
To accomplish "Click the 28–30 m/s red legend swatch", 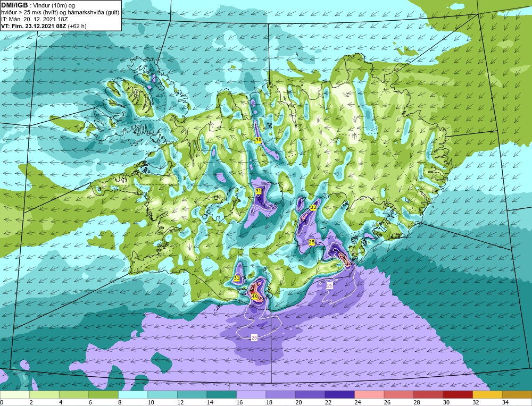I will coord(428,395).
